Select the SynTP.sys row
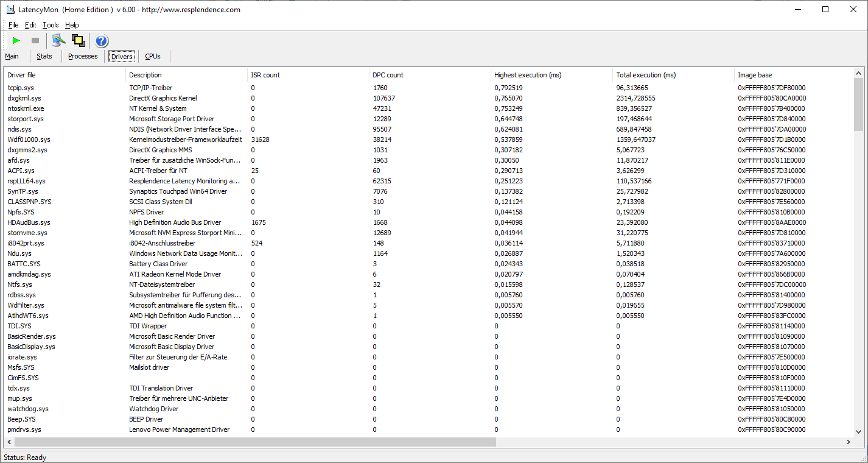Image resolution: width=868 pixels, height=463 pixels. pyautogui.click(x=429, y=191)
